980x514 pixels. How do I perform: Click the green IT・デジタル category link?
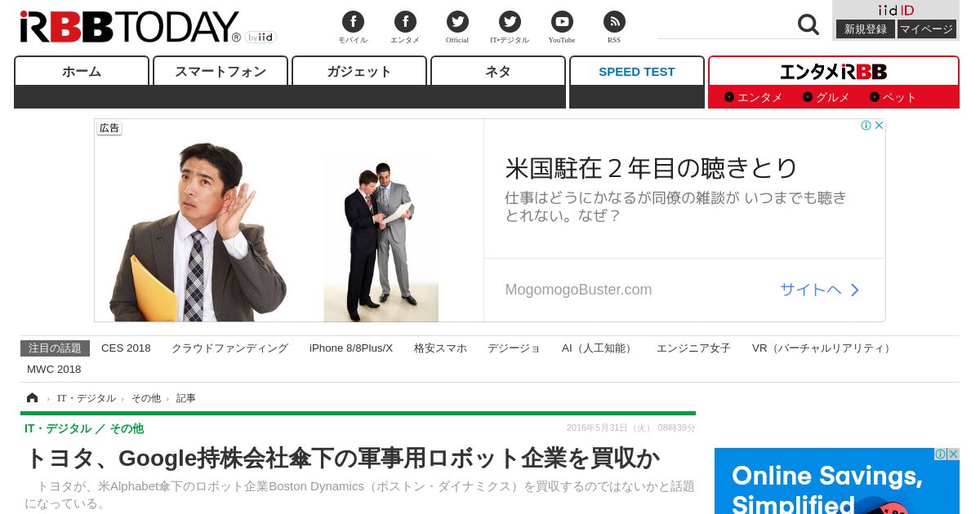[x=58, y=428]
